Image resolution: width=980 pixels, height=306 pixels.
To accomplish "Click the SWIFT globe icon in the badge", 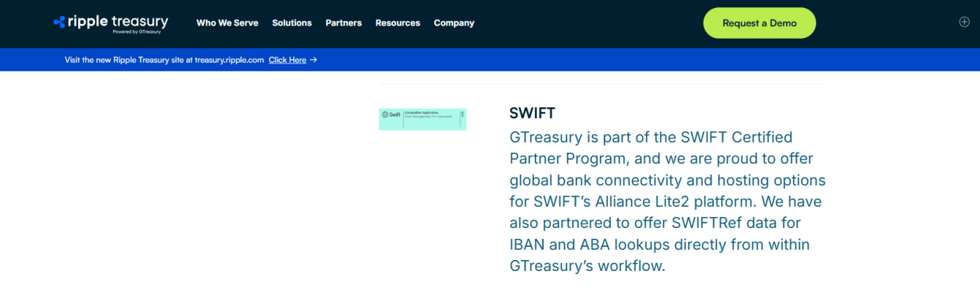I will point(385,114).
